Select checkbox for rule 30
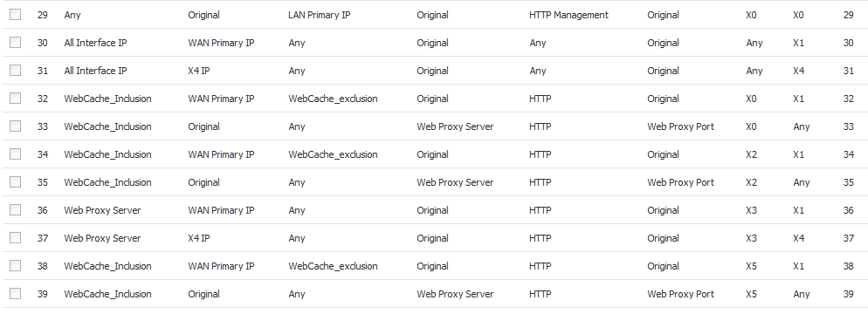This screenshot has width=868, height=314. (16, 42)
